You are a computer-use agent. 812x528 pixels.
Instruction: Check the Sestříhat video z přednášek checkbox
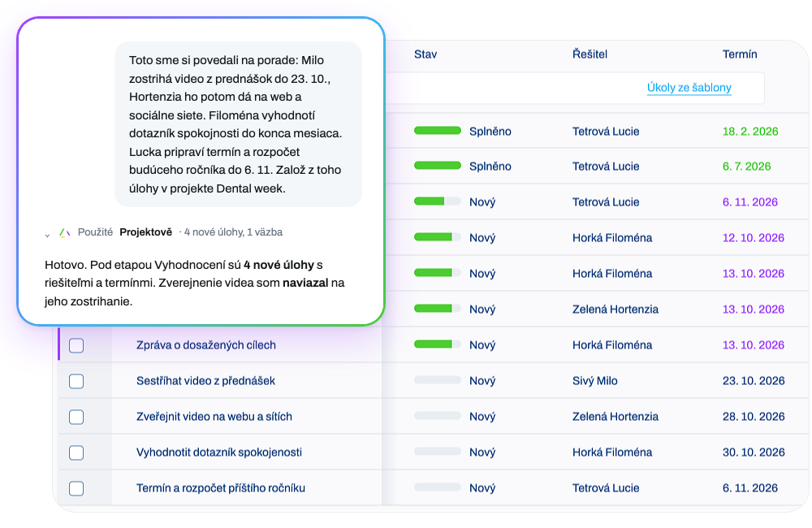pos(76,381)
